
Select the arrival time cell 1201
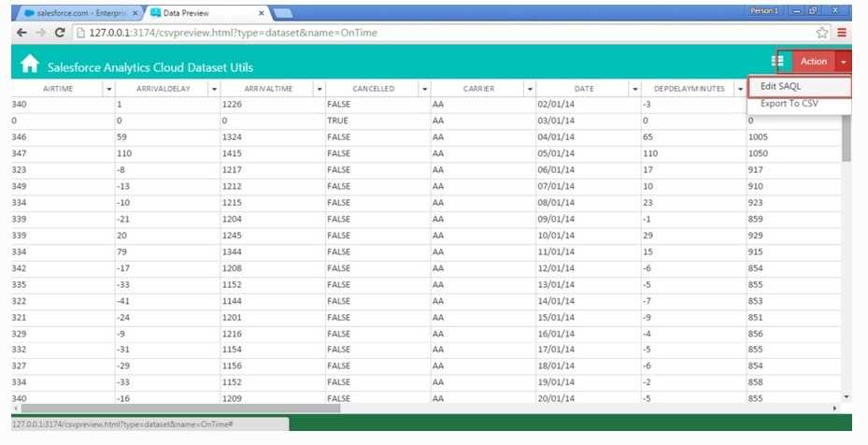point(273,318)
